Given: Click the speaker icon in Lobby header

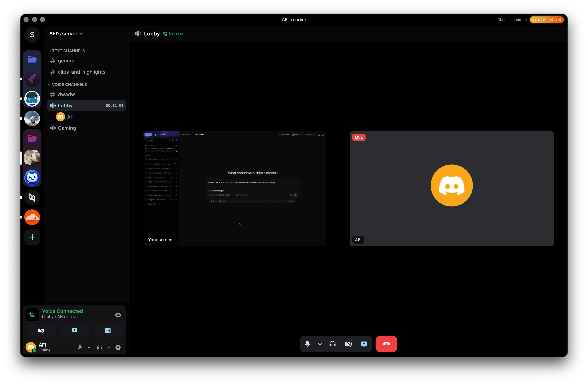Looking at the screenshot, I should click(138, 34).
